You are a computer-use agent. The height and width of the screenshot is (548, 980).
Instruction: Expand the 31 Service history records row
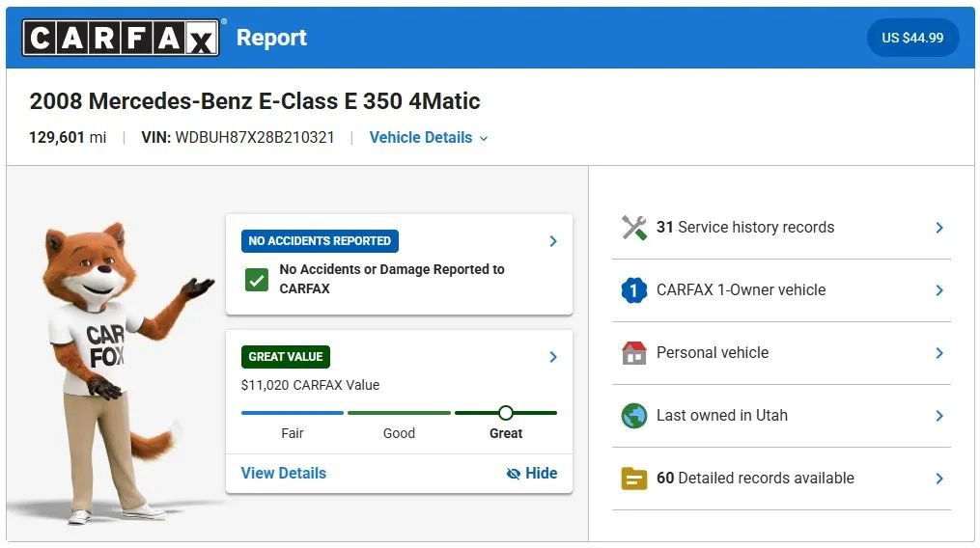938,228
